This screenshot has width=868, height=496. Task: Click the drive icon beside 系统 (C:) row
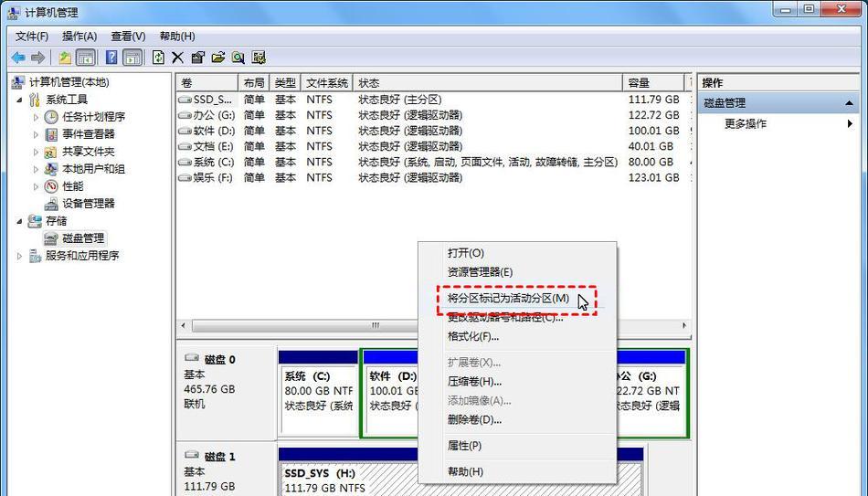point(185,163)
